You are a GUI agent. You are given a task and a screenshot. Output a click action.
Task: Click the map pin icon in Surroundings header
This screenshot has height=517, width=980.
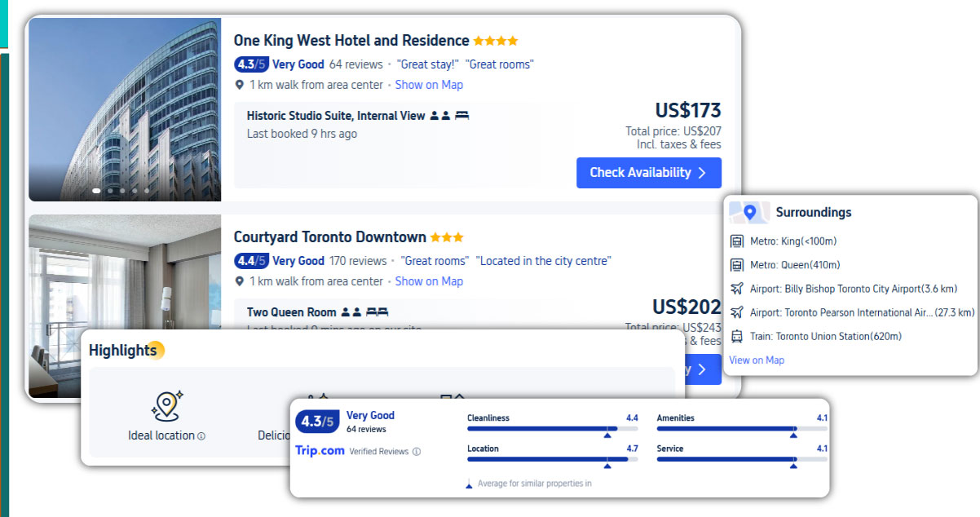pyautogui.click(x=750, y=212)
